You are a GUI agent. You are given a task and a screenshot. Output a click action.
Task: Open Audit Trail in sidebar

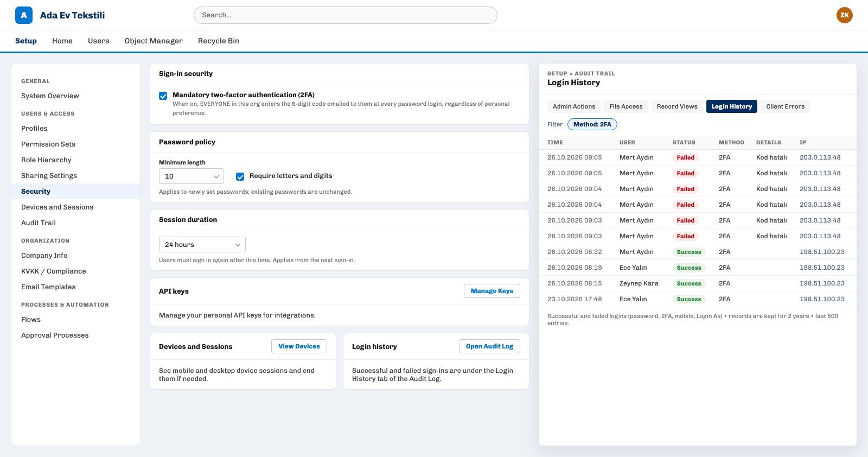pyautogui.click(x=76, y=223)
